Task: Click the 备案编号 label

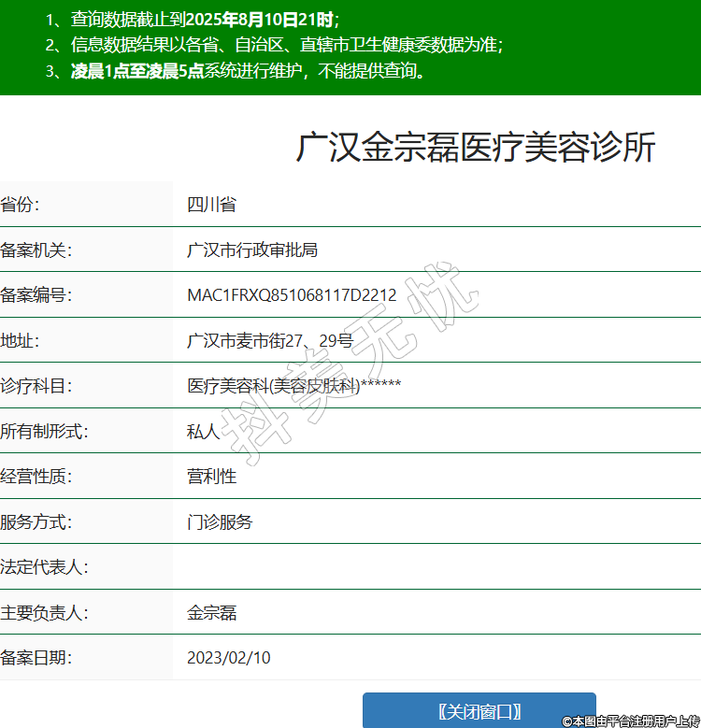Action: 36,295
